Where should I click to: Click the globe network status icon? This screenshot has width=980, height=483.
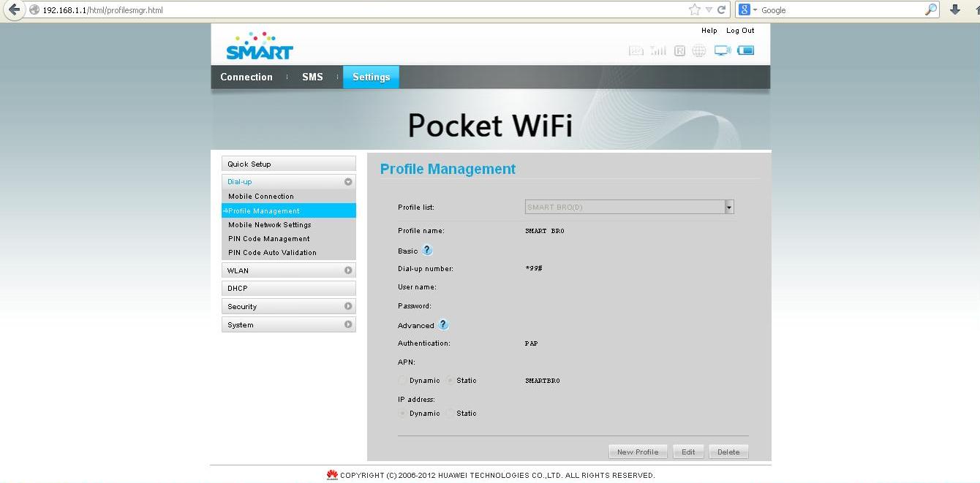pyautogui.click(x=699, y=50)
